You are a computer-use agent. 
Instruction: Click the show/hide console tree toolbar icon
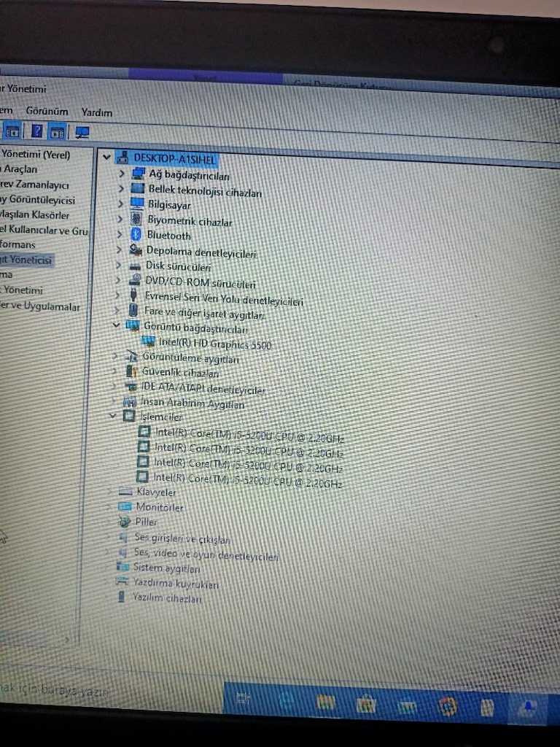[x=12, y=131]
